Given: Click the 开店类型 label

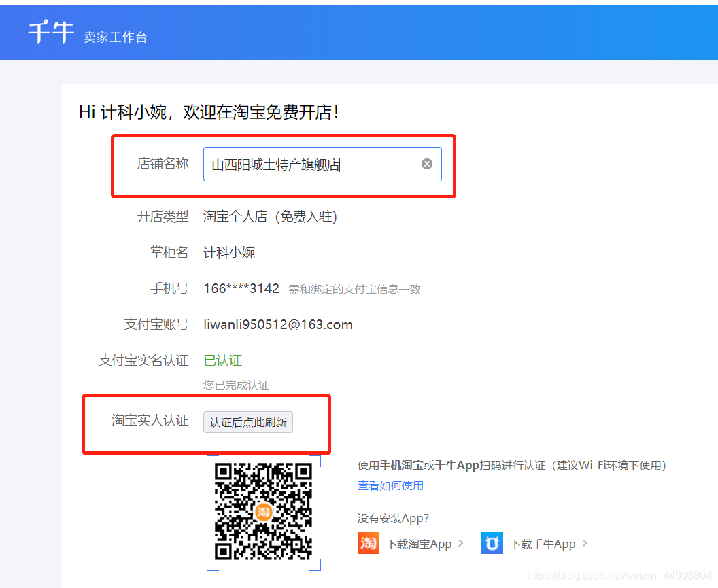Looking at the screenshot, I should point(163,217).
